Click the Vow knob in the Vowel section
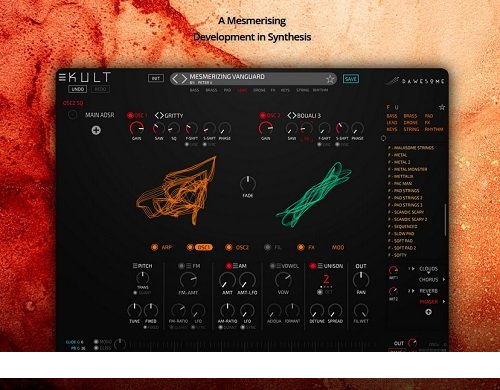This screenshot has height=390, width=500. pos(283,280)
